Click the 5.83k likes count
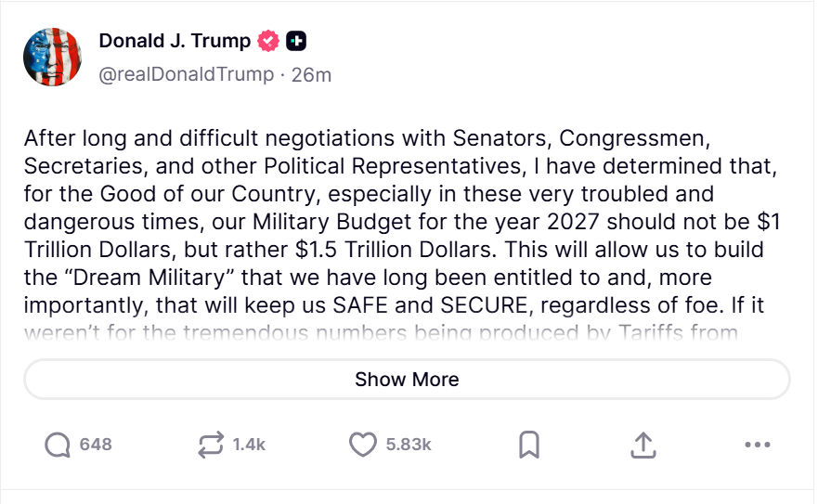 click(x=409, y=445)
